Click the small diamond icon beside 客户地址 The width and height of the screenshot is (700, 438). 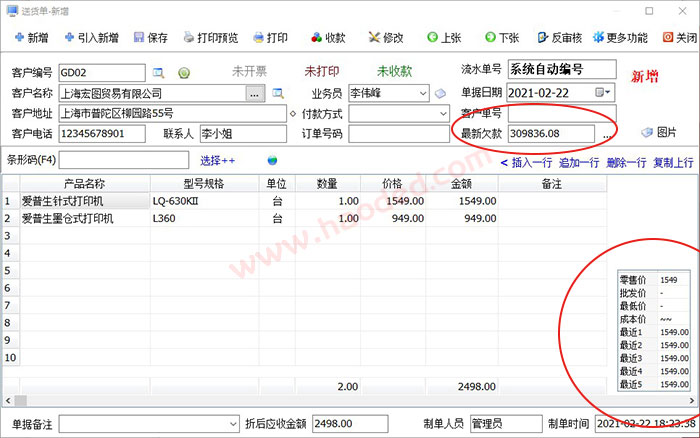tap(293, 114)
